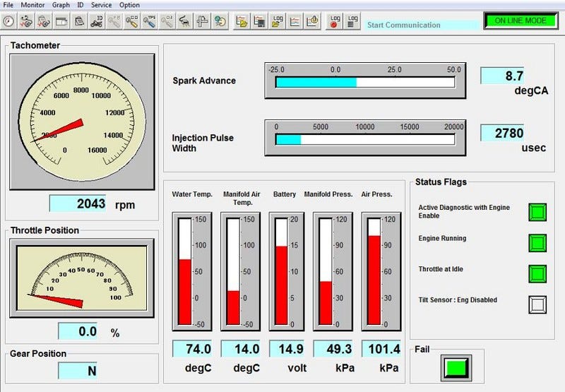Click the green Fail indicator light
Image resolution: width=565 pixels, height=392 pixels.
coord(456,368)
